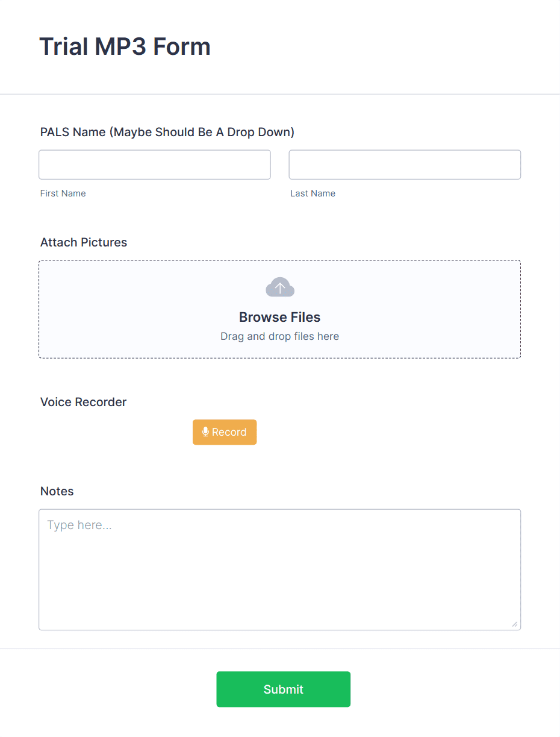Screen dimensions: 560x737
Task: Click the microphone icon on Record button
Action: pyautogui.click(x=205, y=431)
